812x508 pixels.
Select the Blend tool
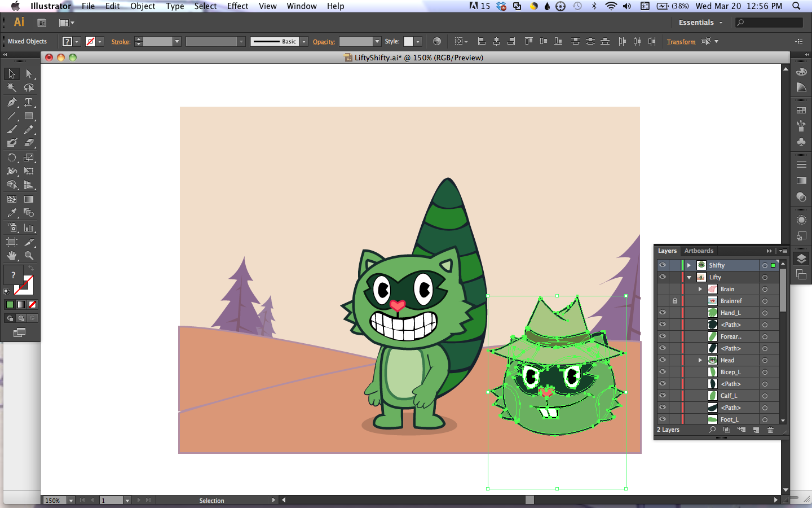(29, 213)
